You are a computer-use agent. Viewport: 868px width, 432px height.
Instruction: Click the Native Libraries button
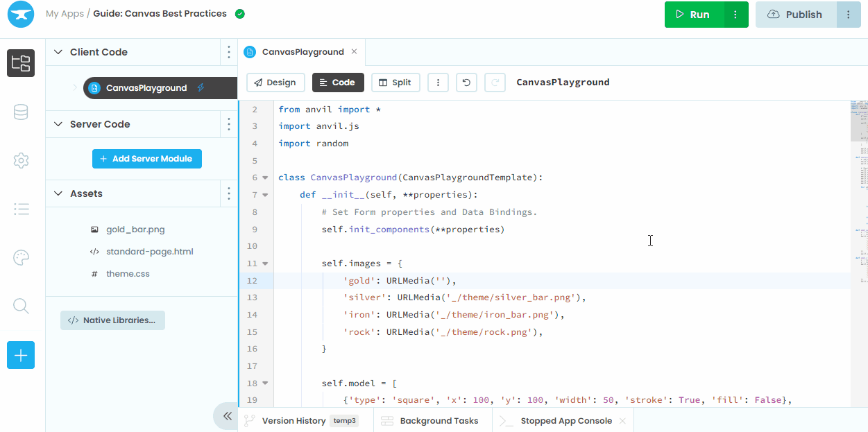(x=112, y=320)
